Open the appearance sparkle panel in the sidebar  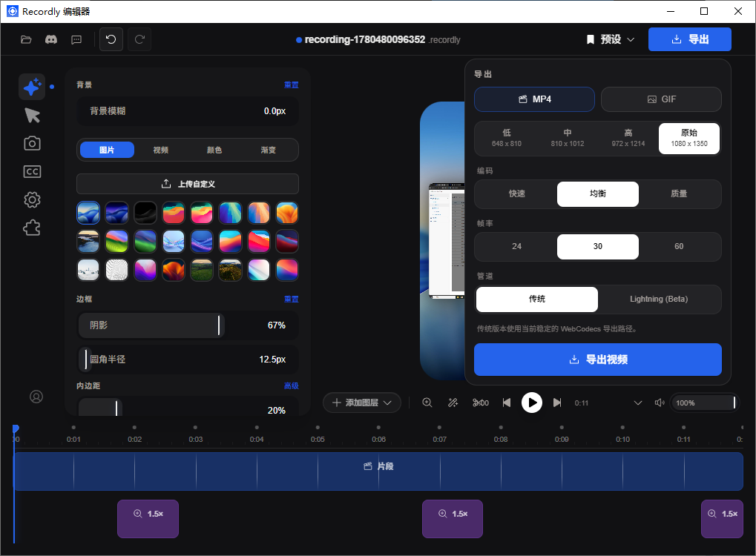pyautogui.click(x=32, y=87)
